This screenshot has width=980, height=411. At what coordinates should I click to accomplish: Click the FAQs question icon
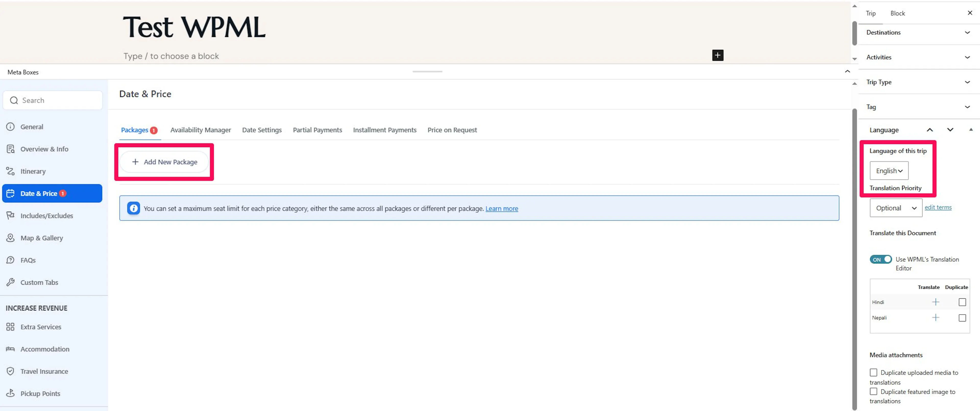(10, 260)
